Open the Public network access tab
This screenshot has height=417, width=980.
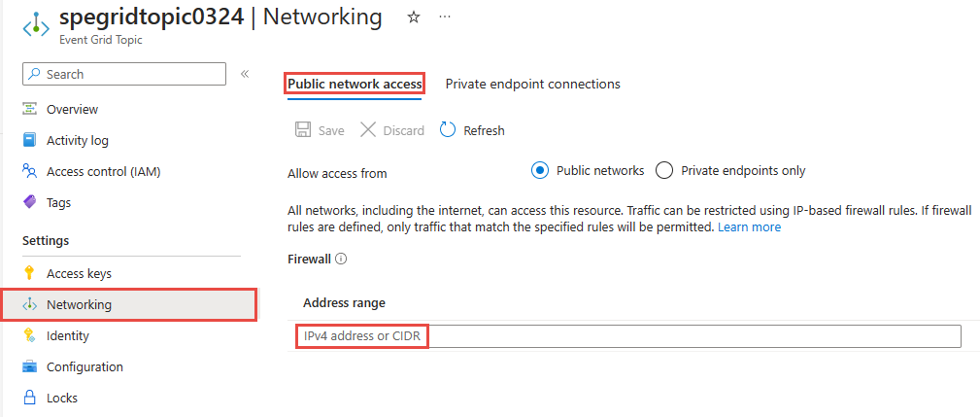coord(355,85)
